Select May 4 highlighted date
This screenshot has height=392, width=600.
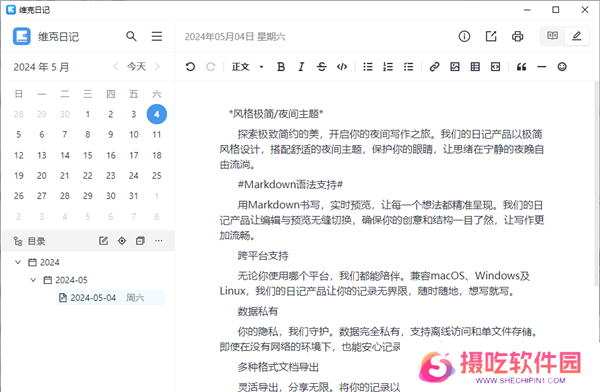(x=157, y=114)
